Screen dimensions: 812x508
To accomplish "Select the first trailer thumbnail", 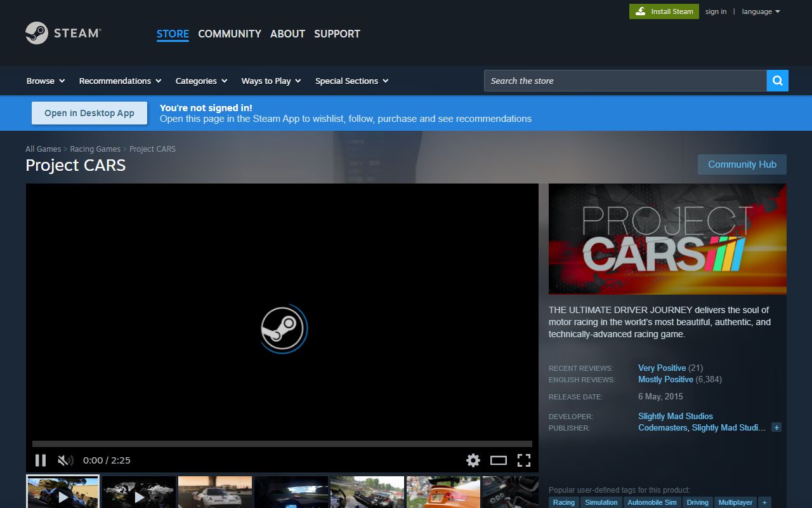I will 63,492.
